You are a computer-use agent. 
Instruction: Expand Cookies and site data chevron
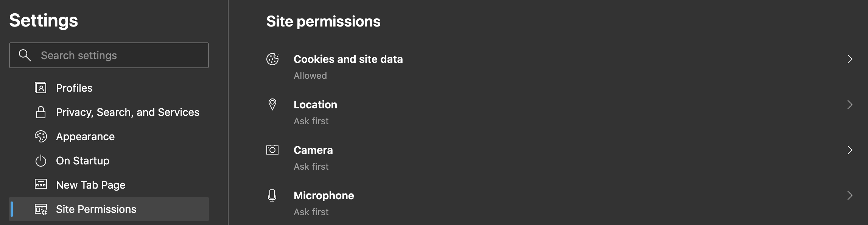point(850,59)
